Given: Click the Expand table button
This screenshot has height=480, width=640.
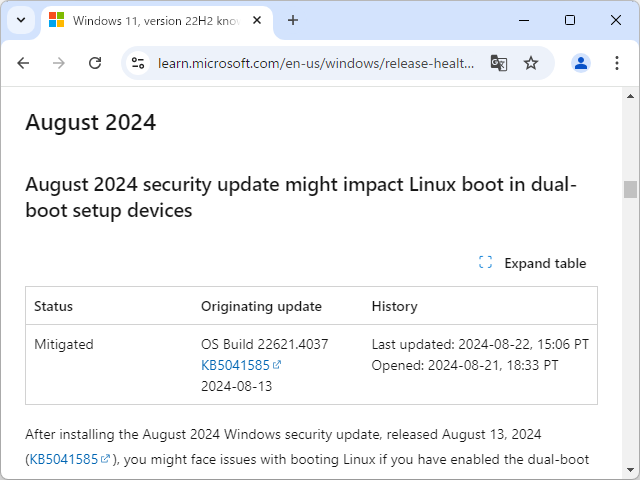Looking at the screenshot, I should click(533, 263).
